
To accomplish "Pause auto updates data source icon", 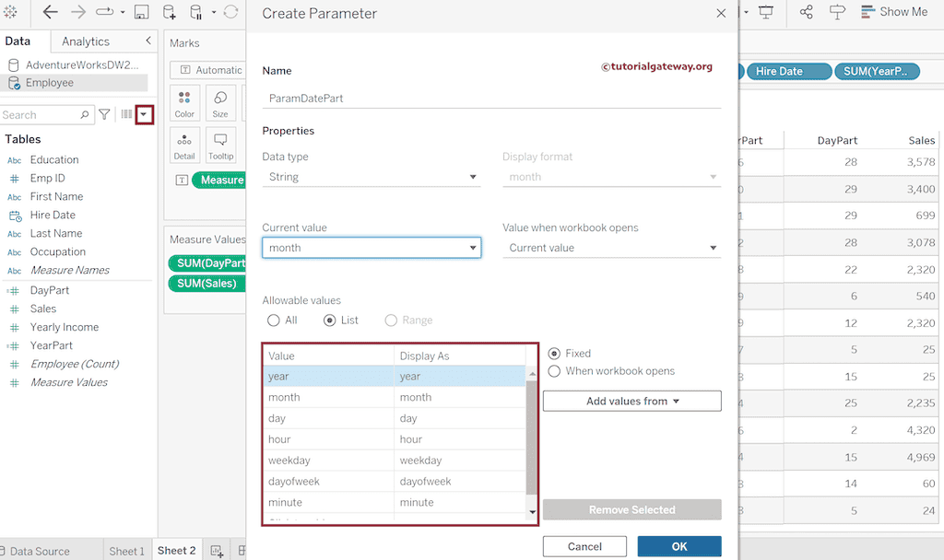I will pos(196,12).
